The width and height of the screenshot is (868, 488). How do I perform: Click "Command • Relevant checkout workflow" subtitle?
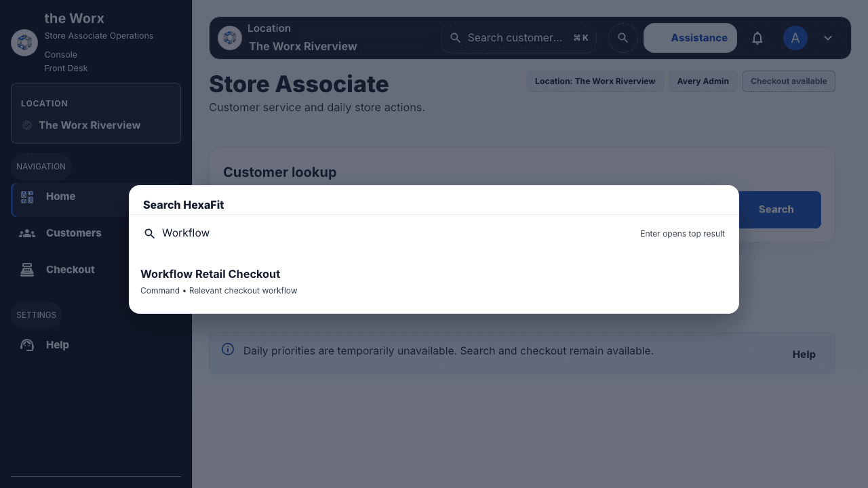[x=219, y=291]
